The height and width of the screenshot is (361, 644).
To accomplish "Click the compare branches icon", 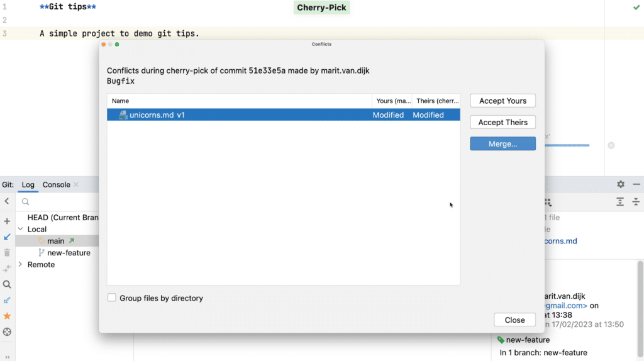I will (7, 269).
